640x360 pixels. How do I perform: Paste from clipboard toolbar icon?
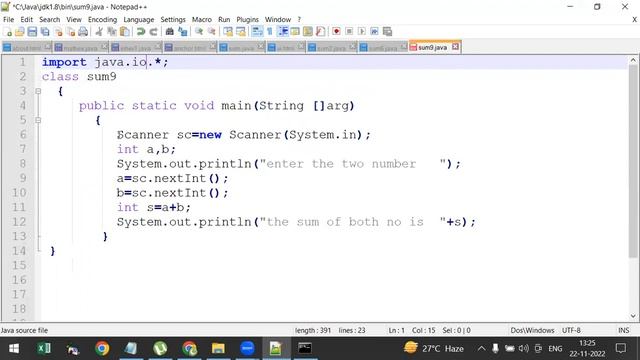click(x=125, y=31)
